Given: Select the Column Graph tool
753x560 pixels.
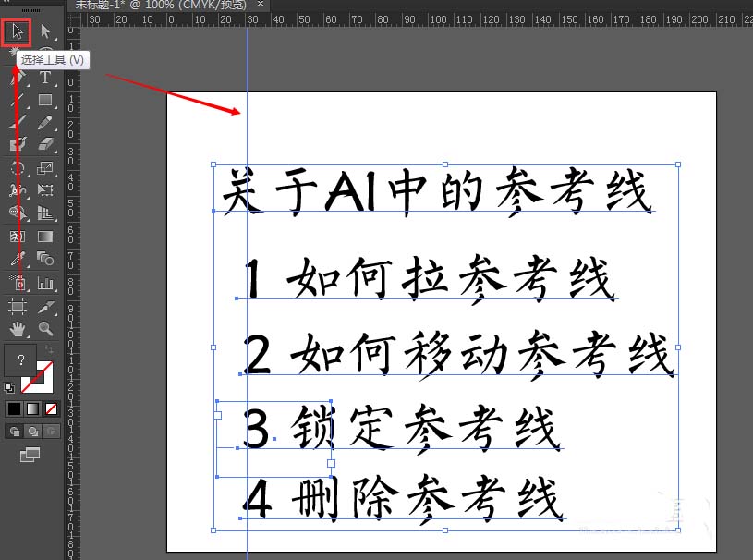Looking at the screenshot, I should tap(45, 283).
